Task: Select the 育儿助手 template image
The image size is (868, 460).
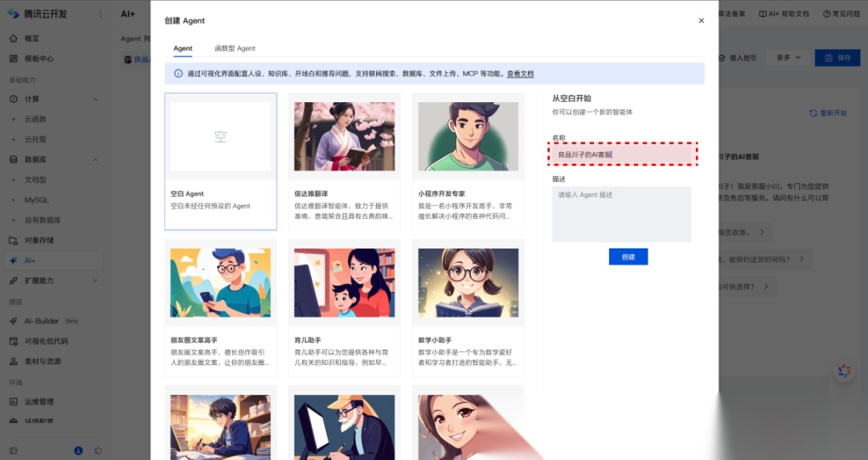Action: 344,282
